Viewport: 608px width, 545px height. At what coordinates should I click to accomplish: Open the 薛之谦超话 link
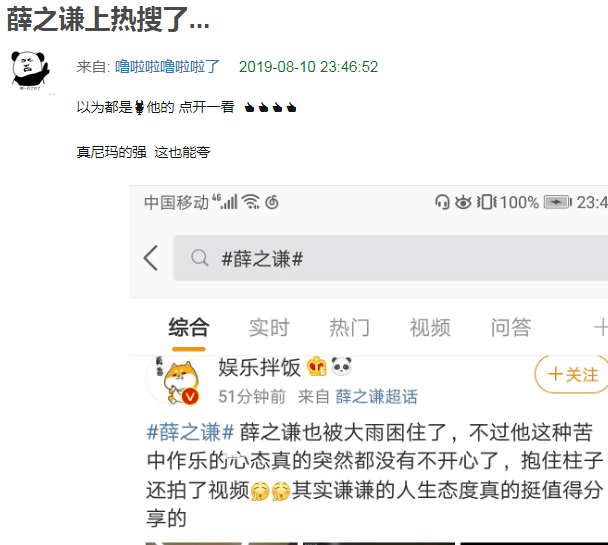click(x=377, y=397)
